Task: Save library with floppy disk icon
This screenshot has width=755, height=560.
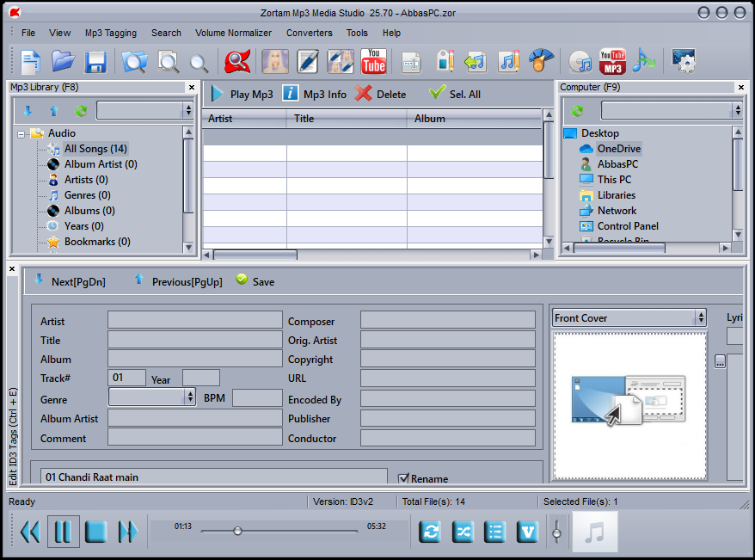Action: point(95,62)
